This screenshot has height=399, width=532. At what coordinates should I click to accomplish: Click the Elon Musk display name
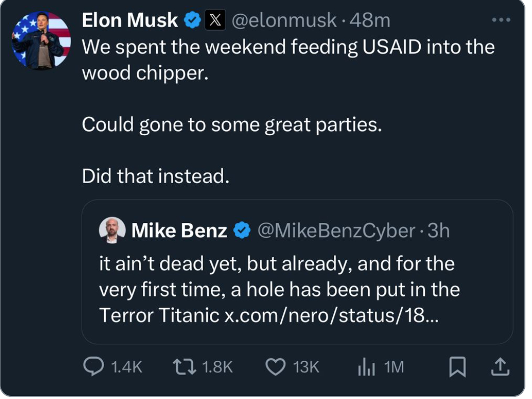tap(130, 20)
